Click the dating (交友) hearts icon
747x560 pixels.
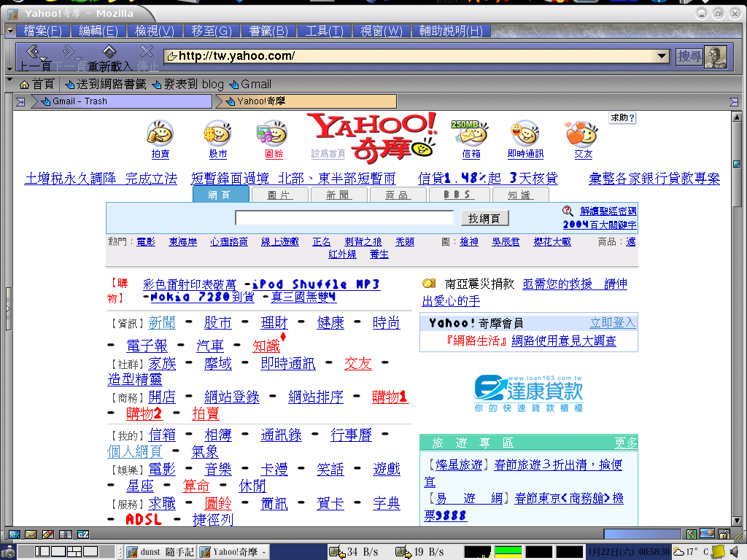click(582, 133)
